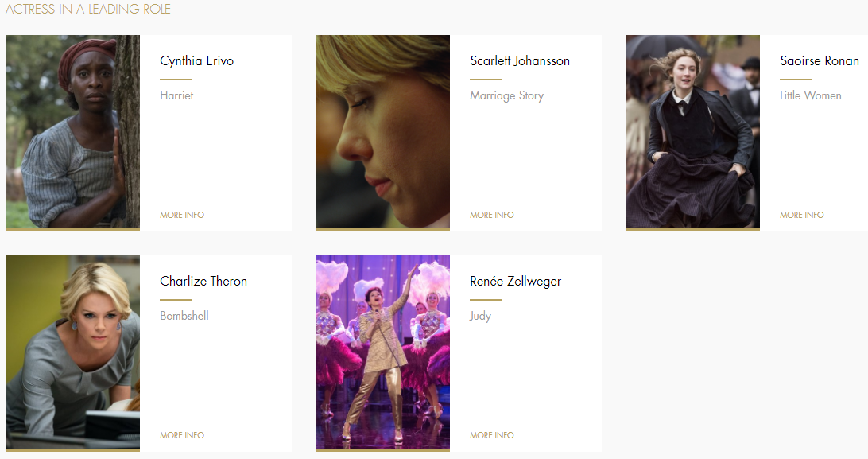Click the film title Harriet

click(176, 95)
